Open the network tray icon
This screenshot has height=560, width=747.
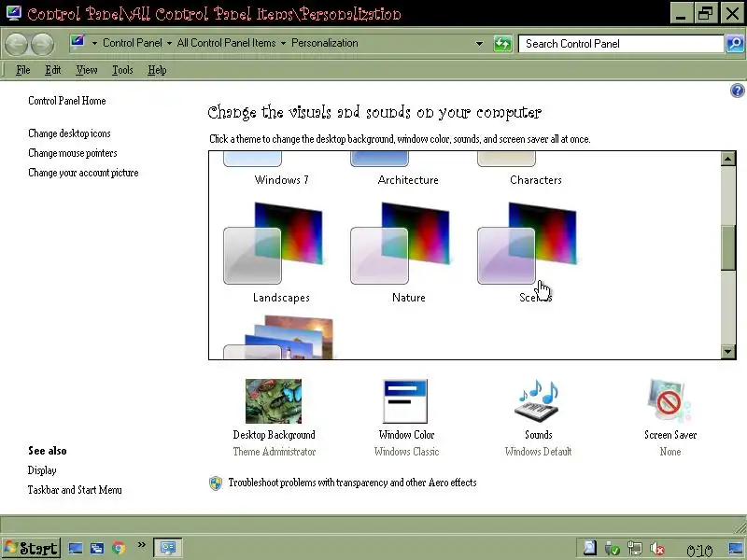tap(635, 549)
